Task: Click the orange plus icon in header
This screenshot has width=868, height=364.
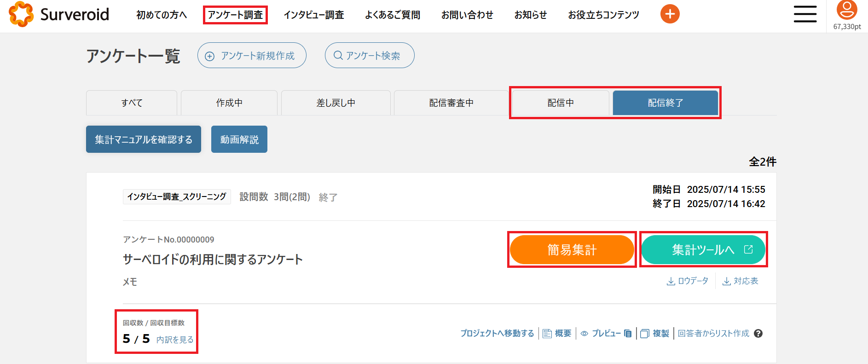Action: (x=670, y=14)
